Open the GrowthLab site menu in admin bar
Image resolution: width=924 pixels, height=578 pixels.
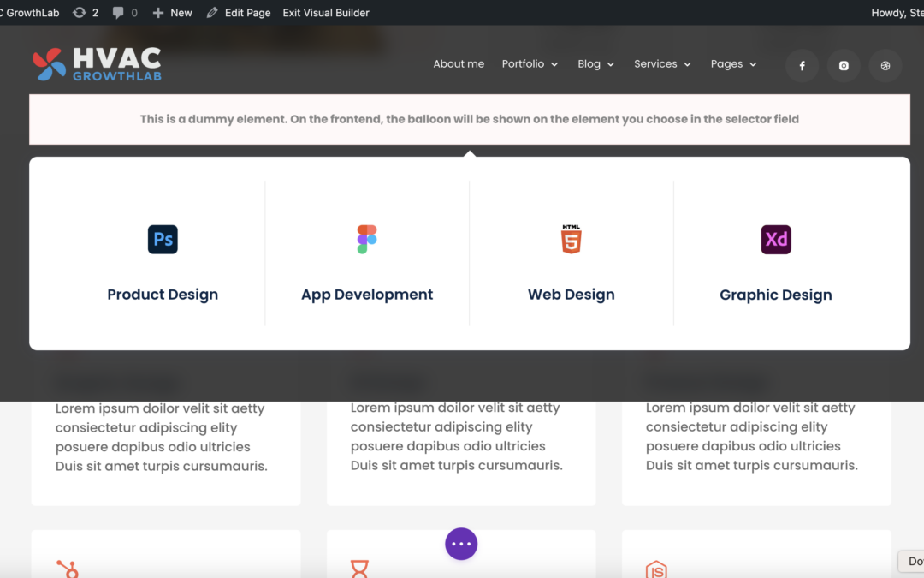[29, 12]
